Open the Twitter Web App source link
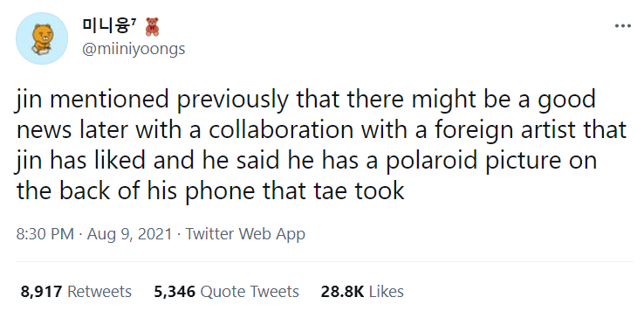 tap(245, 234)
